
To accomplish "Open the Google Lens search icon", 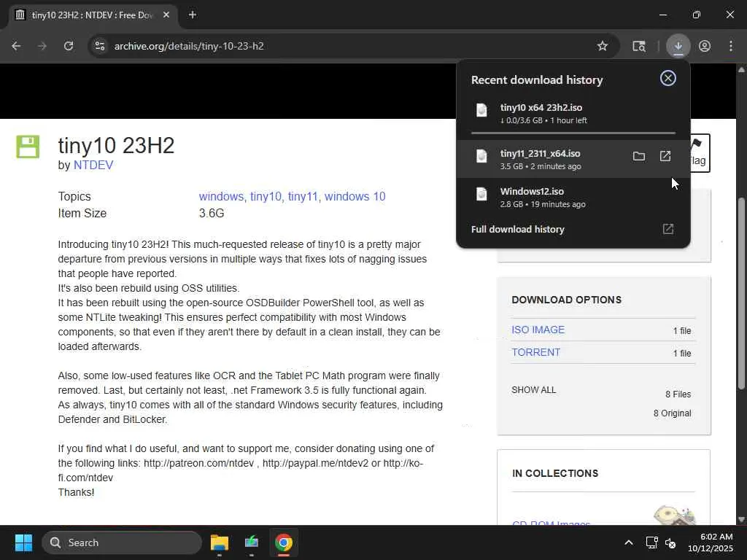I will [x=639, y=46].
